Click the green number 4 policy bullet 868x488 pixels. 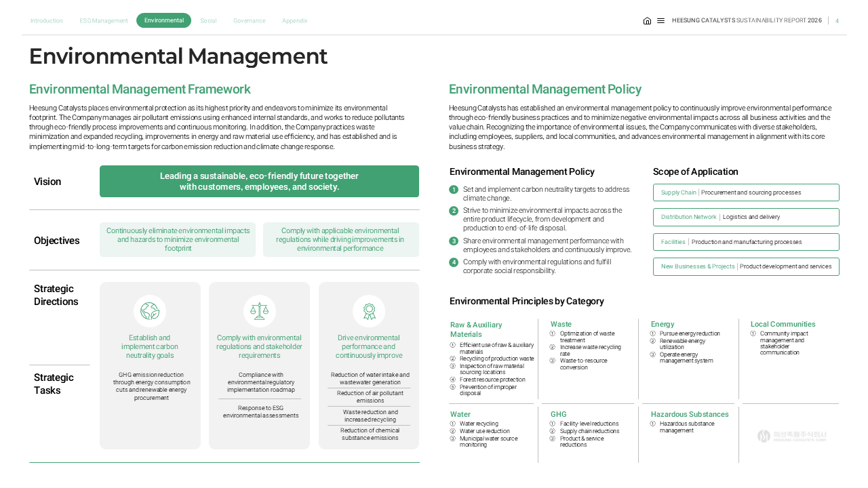pos(454,262)
